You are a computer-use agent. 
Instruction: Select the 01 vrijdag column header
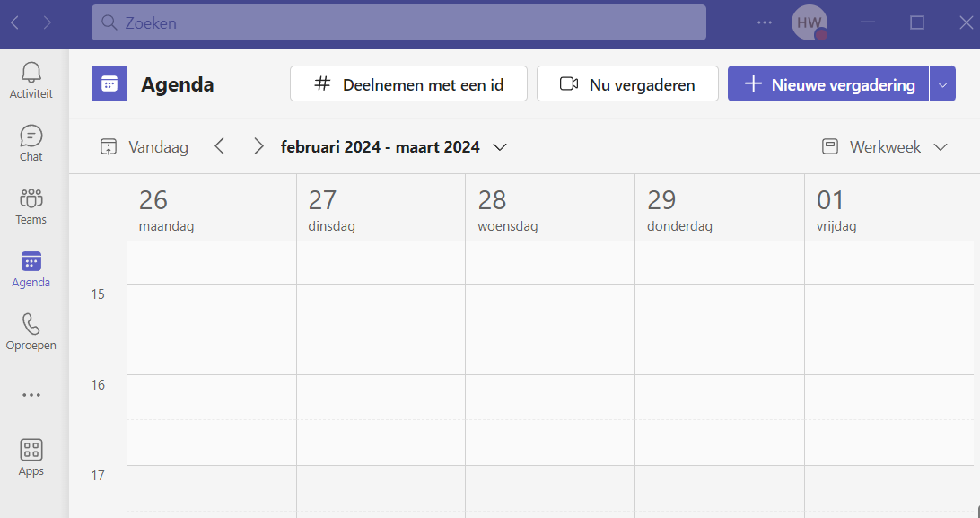[x=892, y=208]
